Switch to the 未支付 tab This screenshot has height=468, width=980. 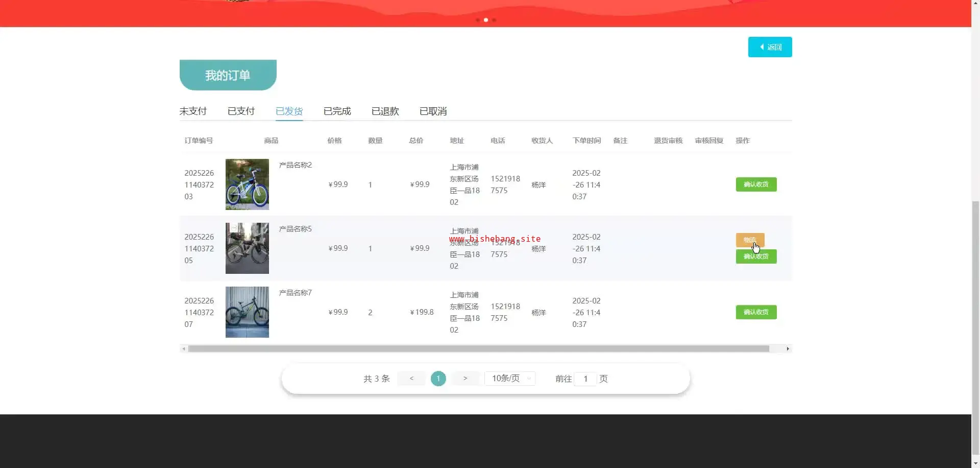pyautogui.click(x=193, y=111)
